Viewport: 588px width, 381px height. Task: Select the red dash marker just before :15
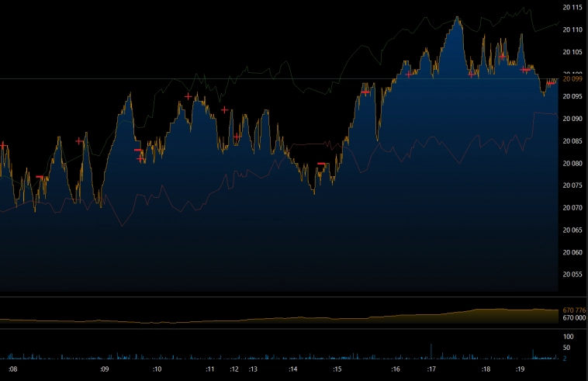coord(321,164)
